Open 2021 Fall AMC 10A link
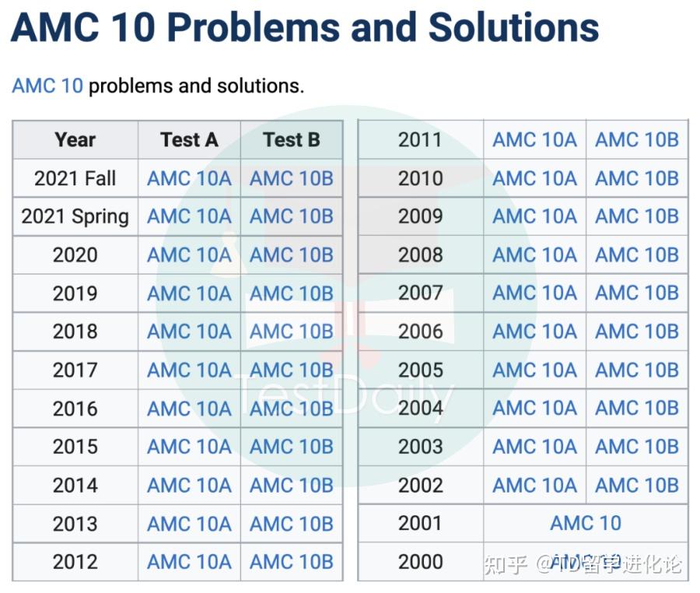Screen dimensions: 700x593 click(189, 178)
